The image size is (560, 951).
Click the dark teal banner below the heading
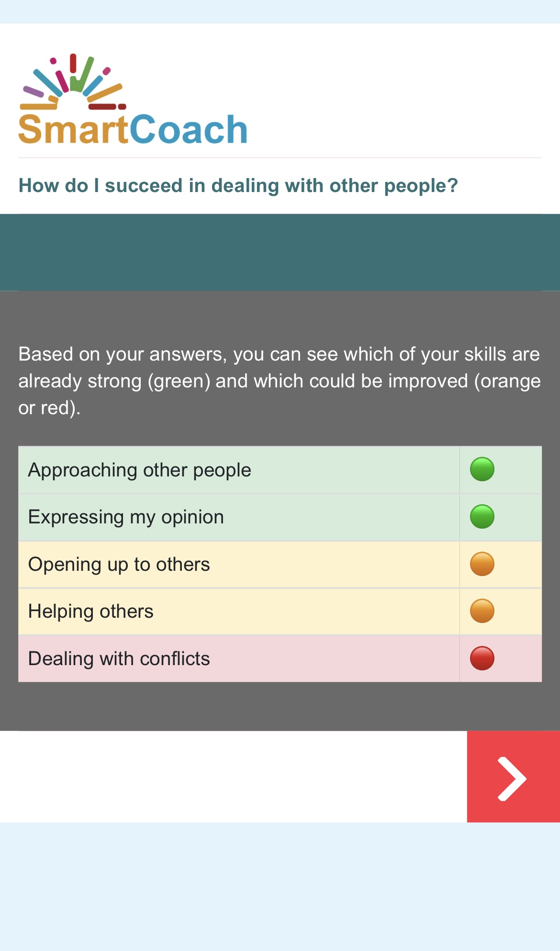(280, 252)
